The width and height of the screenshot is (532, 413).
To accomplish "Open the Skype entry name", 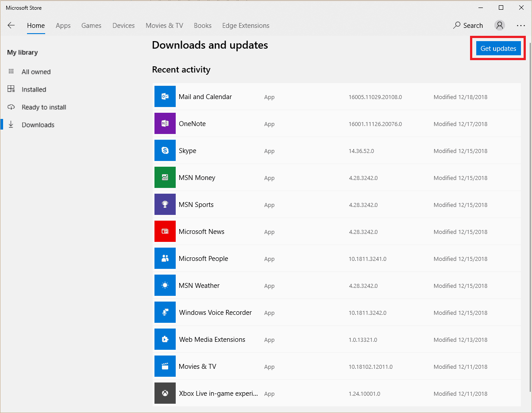I will point(187,150).
